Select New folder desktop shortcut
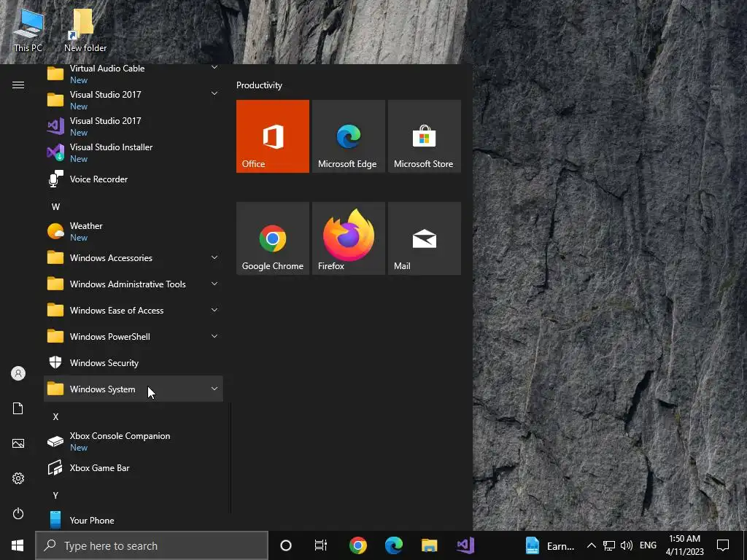747x560 pixels. click(x=85, y=30)
